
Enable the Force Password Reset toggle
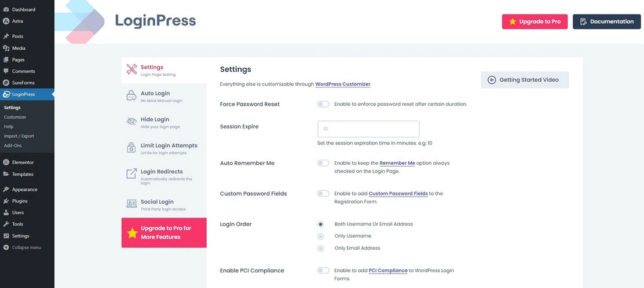point(323,104)
